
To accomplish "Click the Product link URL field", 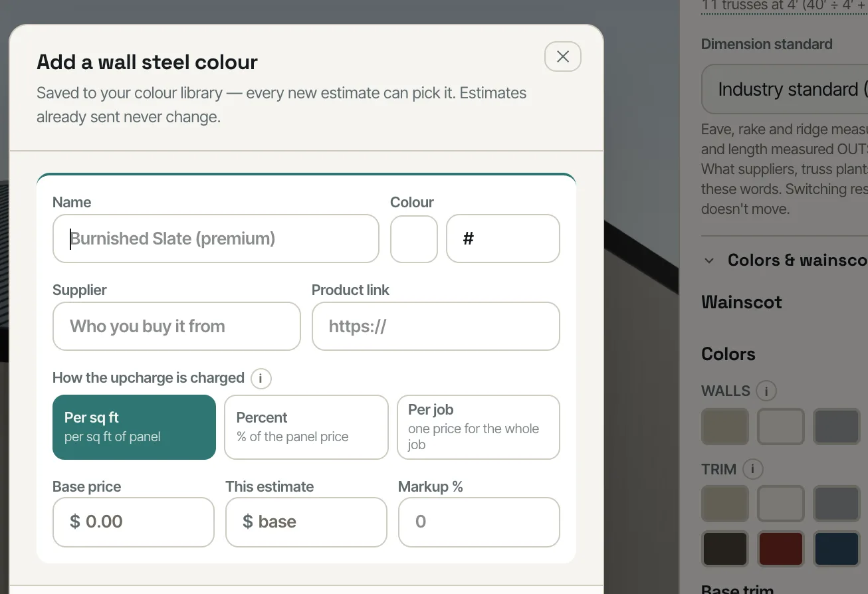I will (436, 326).
